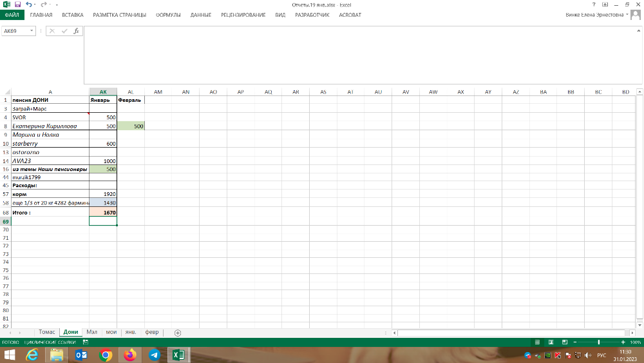Select Normal view mode in status bar

pos(536,342)
